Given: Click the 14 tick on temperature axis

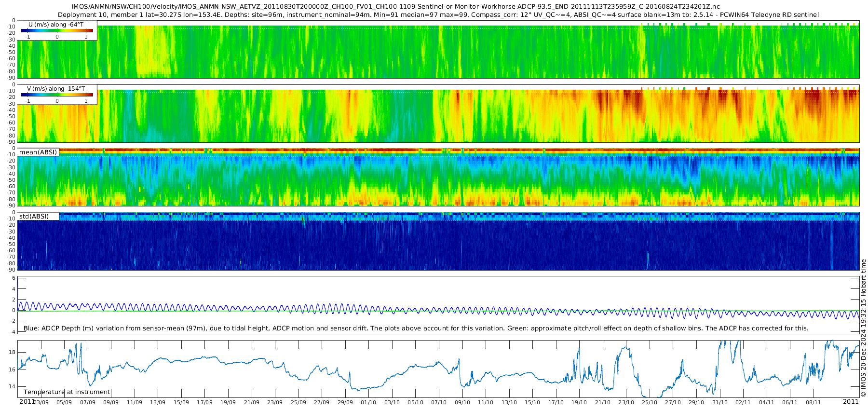Looking at the screenshot, I should (x=13, y=386).
